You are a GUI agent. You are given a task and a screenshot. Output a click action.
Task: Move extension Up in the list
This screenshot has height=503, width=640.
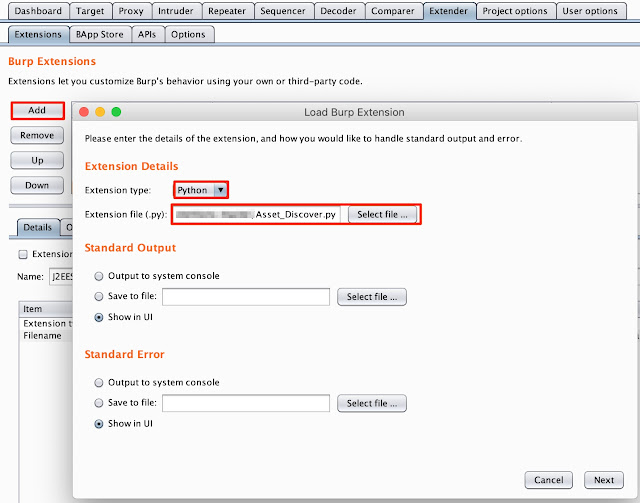tap(37, 160)
